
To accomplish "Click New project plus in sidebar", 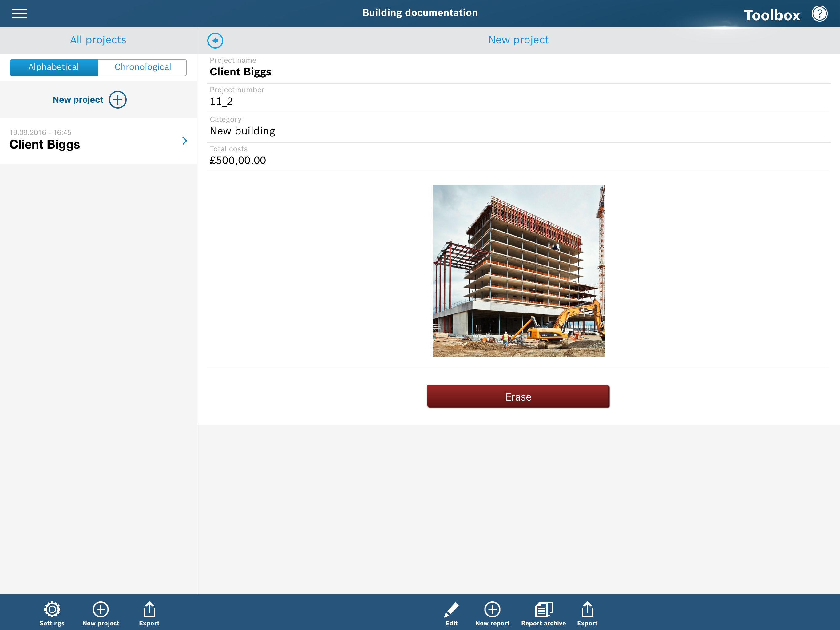I will coord(117,100).
